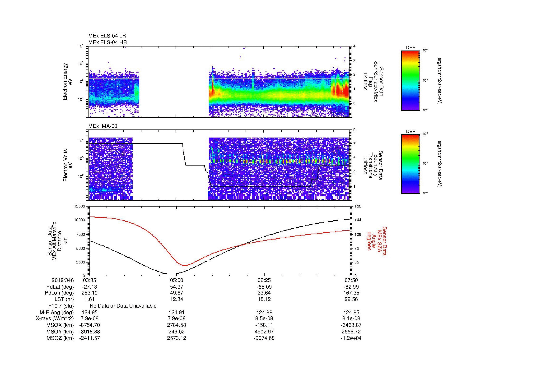Click the MSOY value 249.02
The width and height of the screenshot is (555, 392).
pos(177,332)
